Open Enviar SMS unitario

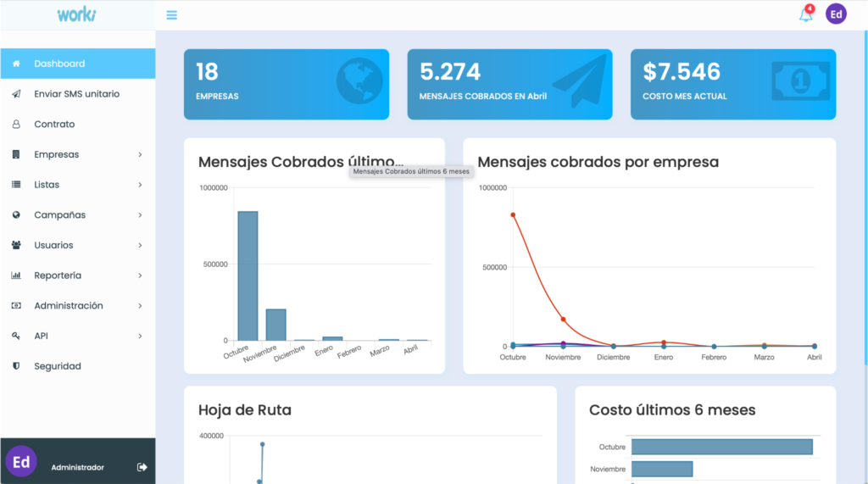tap(77, 94)
